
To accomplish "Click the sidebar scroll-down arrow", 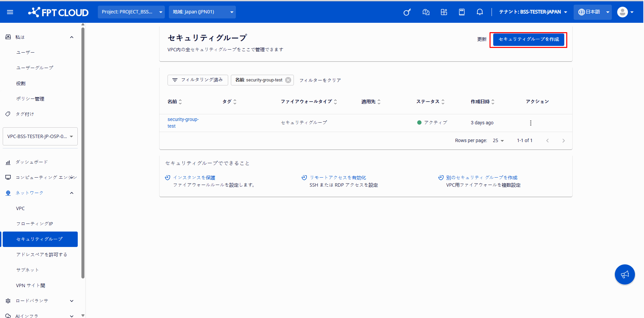I will coord(83,315).
